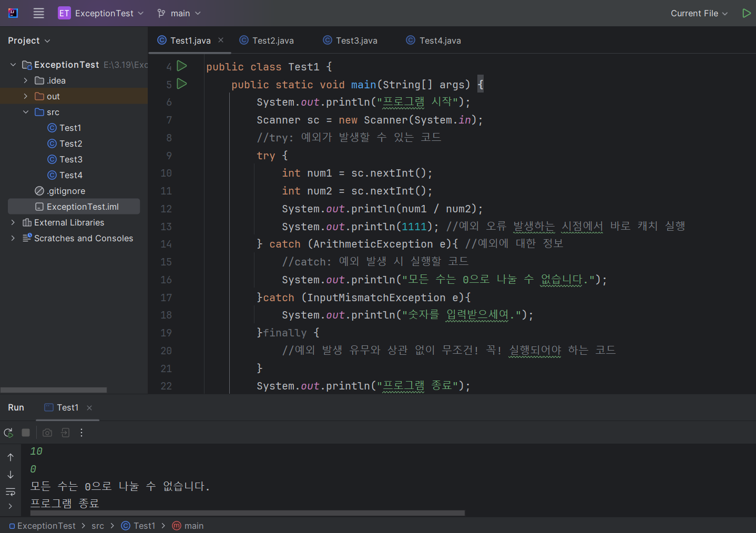This screenshot has height=533, width=756.
Task: Open the Project view dropdown
Action: pos(29,40)
